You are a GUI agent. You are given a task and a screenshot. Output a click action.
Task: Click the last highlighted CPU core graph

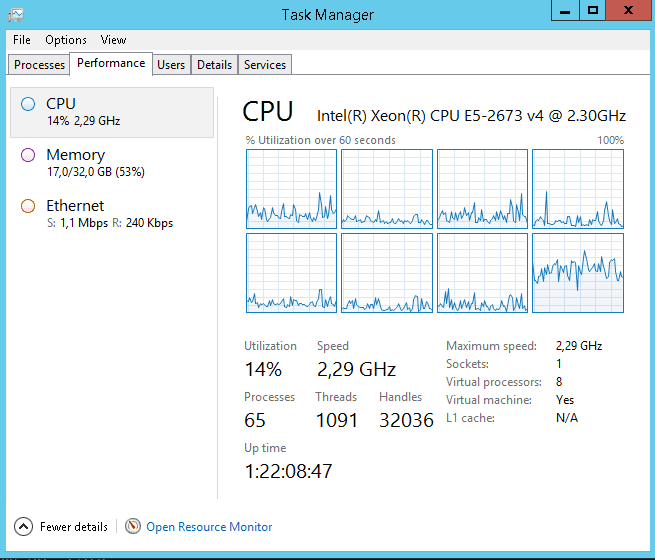click(577, 273)
